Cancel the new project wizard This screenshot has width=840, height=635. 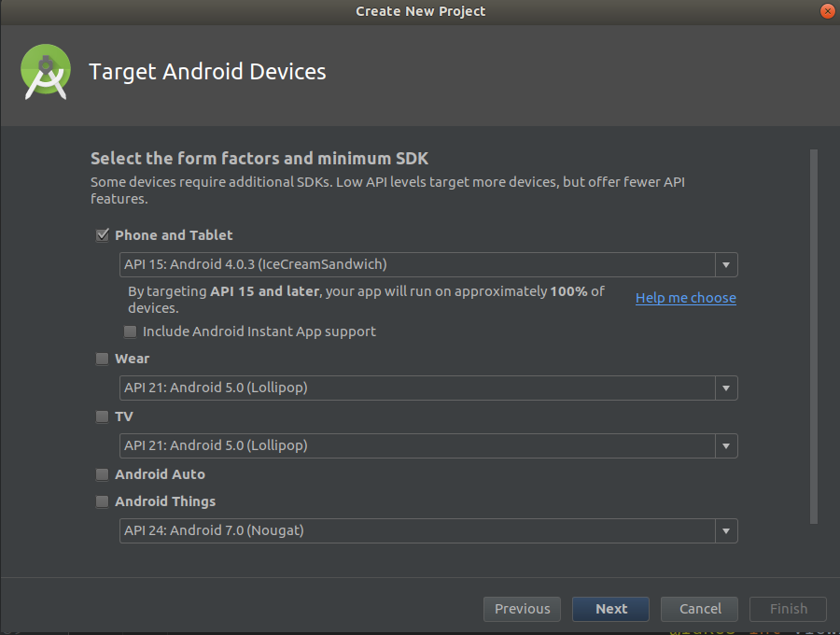700,609
